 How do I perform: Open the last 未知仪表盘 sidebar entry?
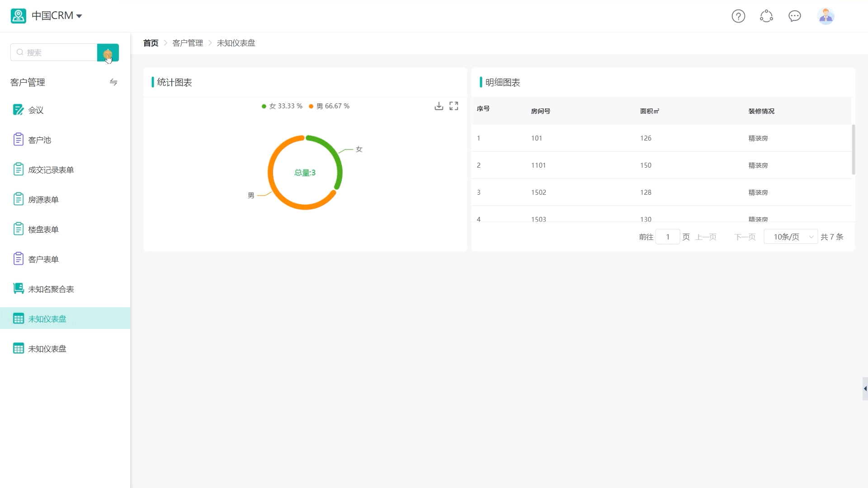(x=65, y=349)
